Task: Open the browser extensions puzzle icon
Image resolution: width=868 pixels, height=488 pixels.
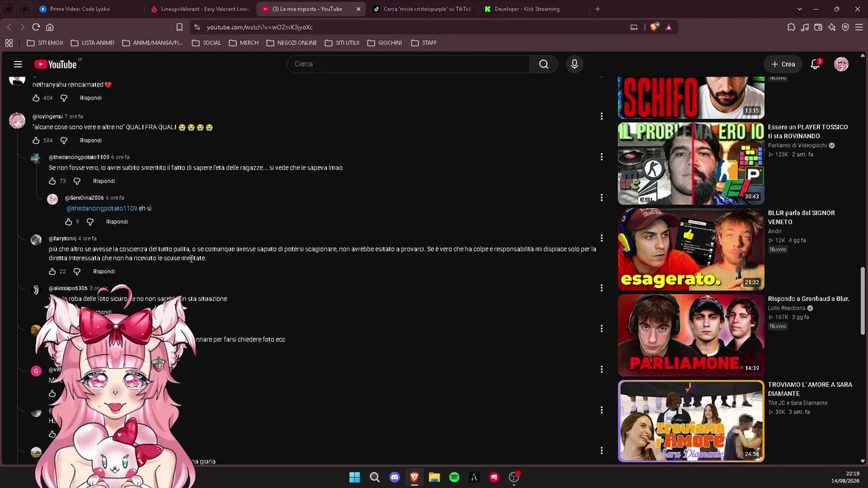Action: click(791, 27)
